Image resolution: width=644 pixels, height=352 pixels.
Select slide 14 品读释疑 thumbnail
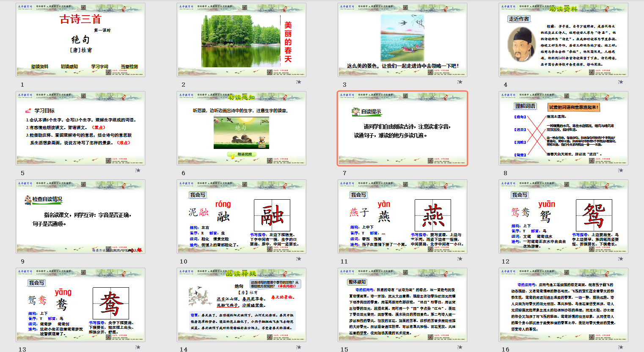(242, 305)
